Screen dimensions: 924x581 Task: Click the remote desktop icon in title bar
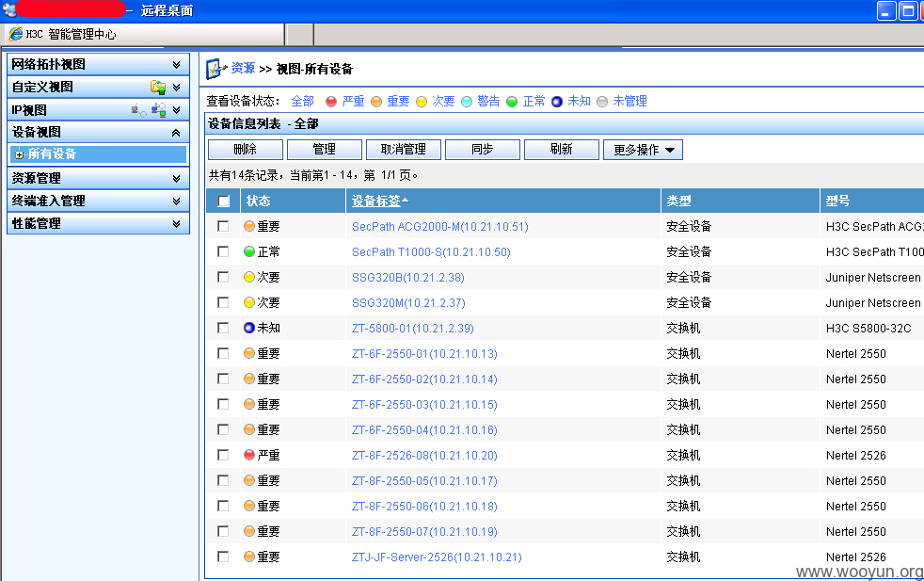coord(9,10)
